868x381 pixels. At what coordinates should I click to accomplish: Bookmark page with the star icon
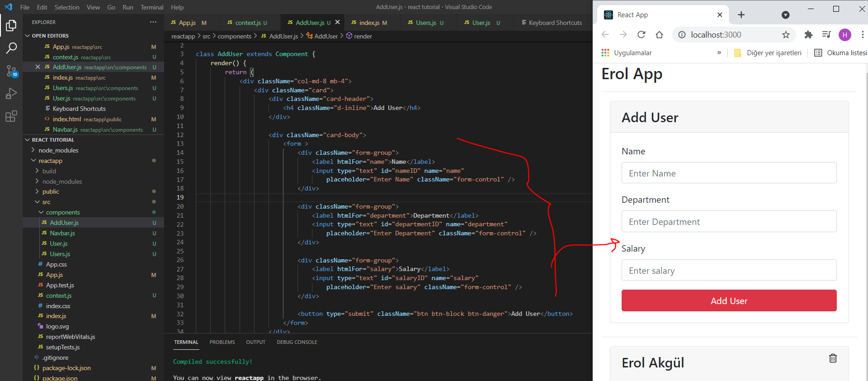(786, 35)
